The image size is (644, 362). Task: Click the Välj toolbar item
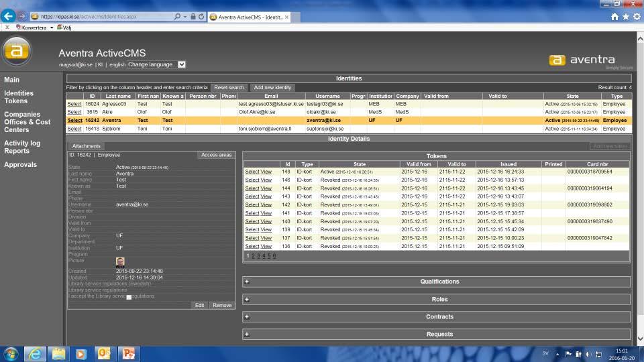point(64,27)
